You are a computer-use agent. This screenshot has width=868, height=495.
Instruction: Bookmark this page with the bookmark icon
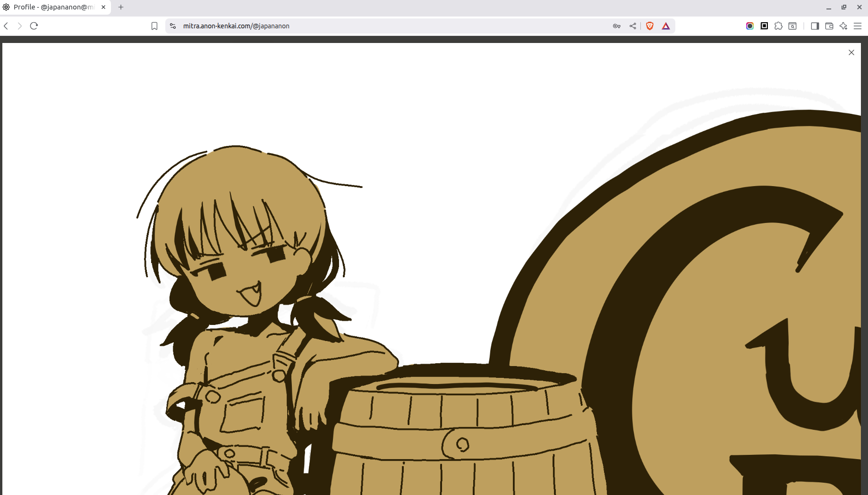[x=154, y=26]
